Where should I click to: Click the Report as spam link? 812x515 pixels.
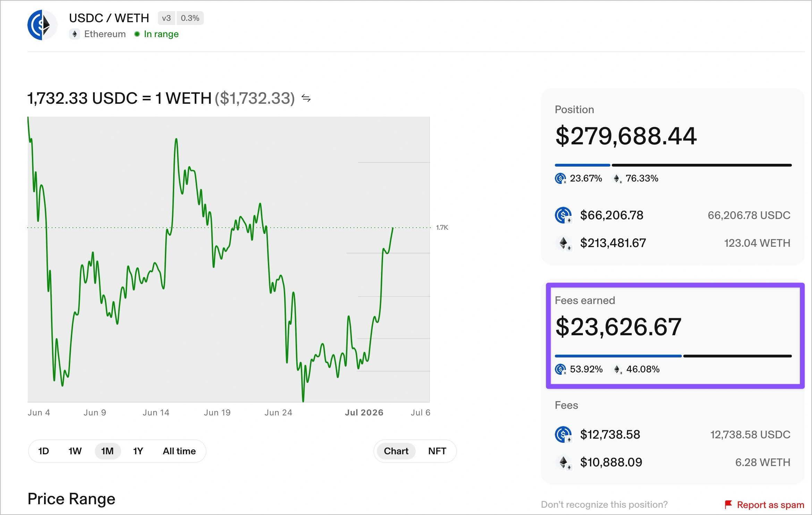(770, 505)
